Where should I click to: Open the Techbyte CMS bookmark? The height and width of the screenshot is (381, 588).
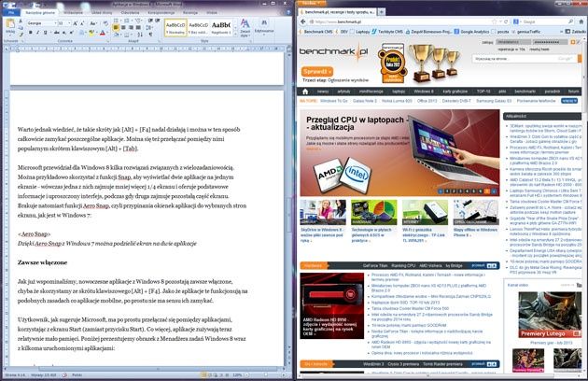click(x=387, y=32)
